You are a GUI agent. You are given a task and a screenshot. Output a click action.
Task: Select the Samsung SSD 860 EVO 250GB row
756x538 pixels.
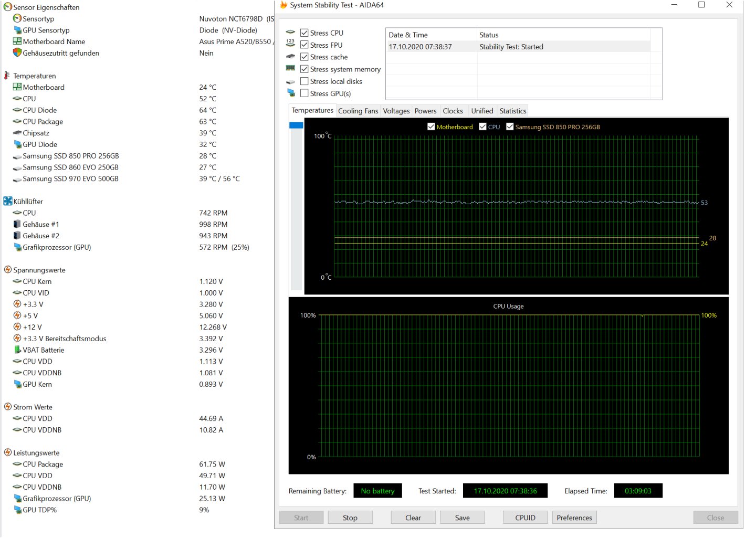click(136, 167)
